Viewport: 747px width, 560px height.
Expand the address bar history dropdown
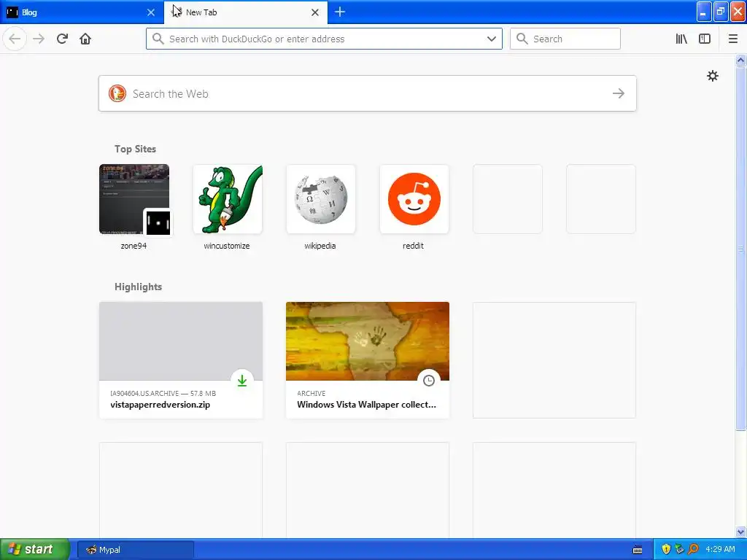pos(492,39)
